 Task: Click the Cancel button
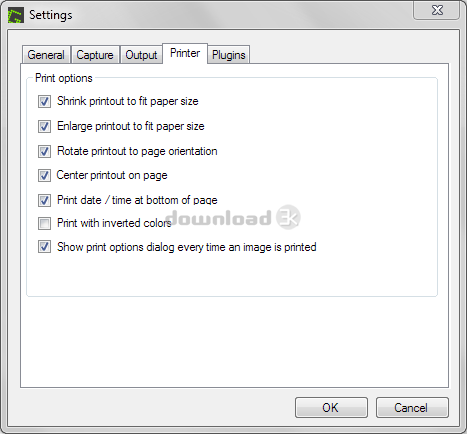click(x=412, y=407)
